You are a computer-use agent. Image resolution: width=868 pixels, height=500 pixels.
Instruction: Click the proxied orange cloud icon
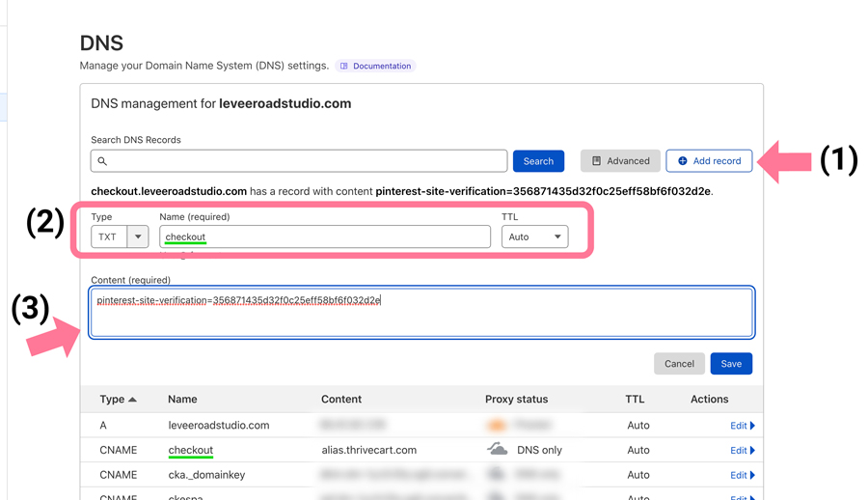coord(497,425)
